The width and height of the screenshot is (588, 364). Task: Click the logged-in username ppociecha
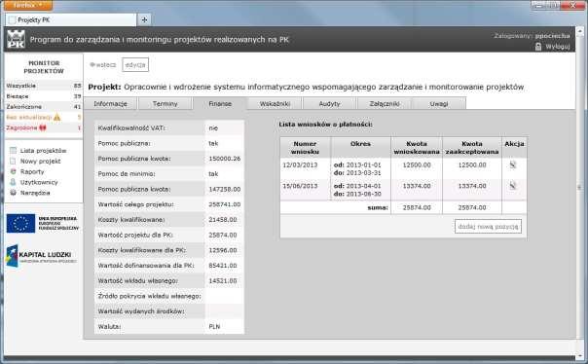[552, 36]
